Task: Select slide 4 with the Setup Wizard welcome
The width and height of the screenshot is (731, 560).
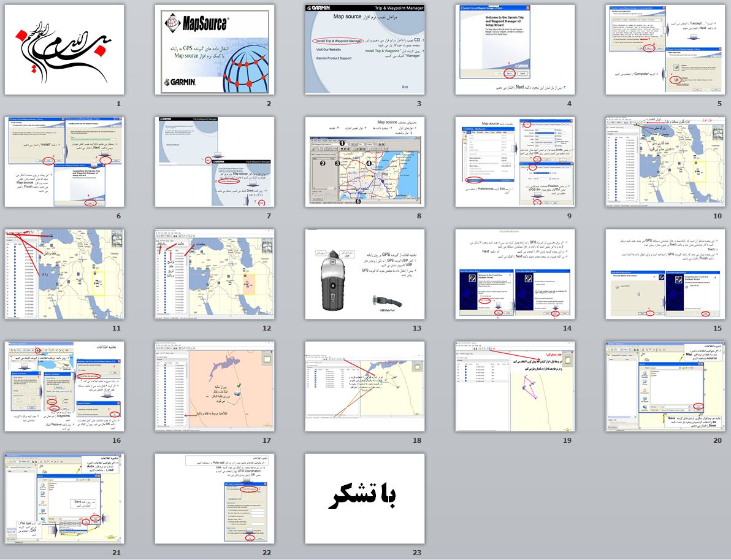Action: click(x=515, y=50)
